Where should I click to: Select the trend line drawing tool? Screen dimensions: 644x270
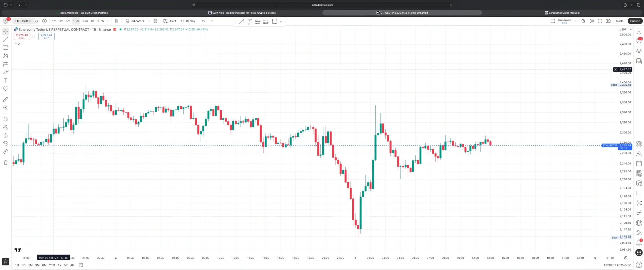point(6,40)
